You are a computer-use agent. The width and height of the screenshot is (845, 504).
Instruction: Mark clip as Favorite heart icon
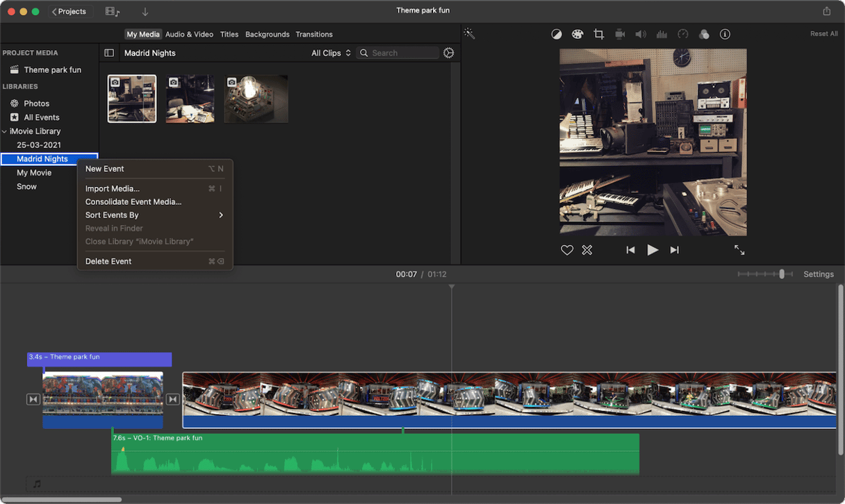point(567,250)
